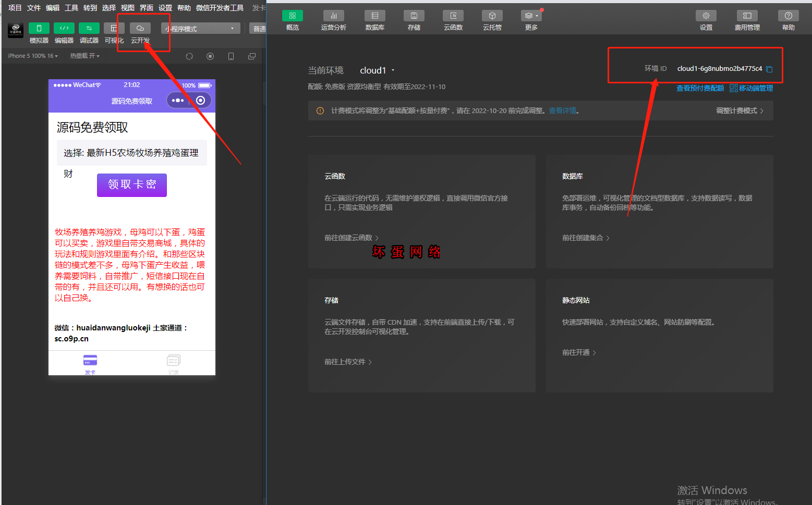Click the 领取卡密 button
Viewport: 812px width, 505px height.
pos(132,184)
